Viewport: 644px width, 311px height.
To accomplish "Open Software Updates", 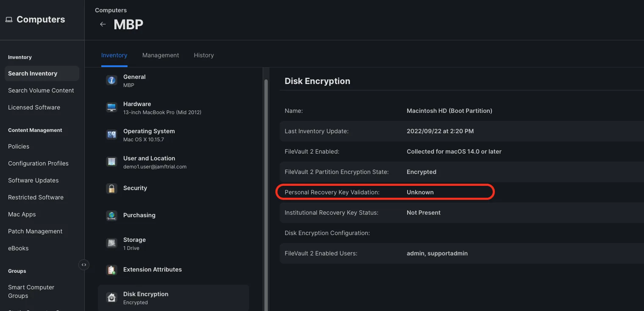I will (x=33, y=180).
